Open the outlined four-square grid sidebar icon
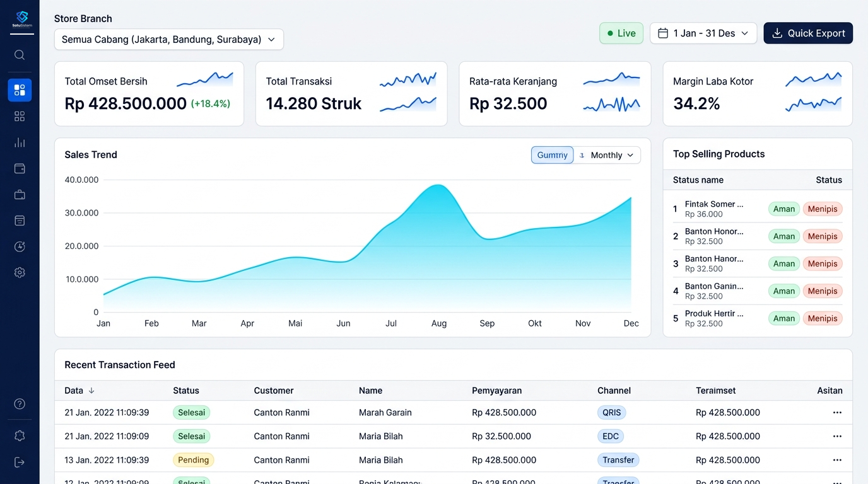868x484 pixels. [x=20, y=117]
